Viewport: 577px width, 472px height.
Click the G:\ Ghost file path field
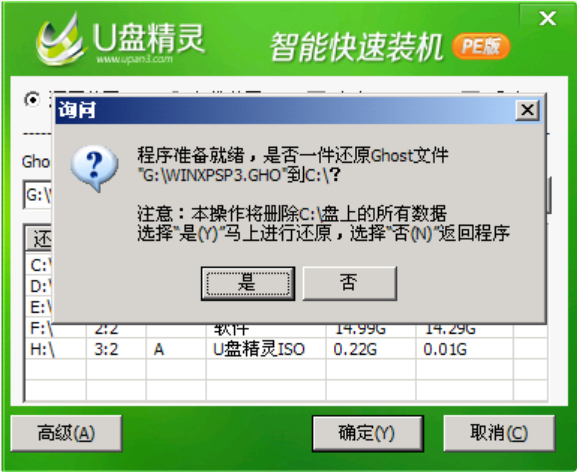click(38, 195)
